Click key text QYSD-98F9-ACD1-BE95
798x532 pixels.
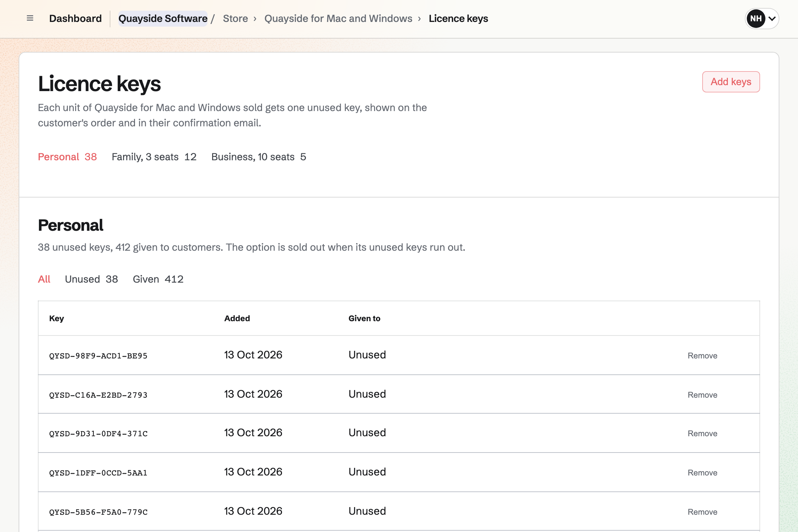pyautogui.click(x=98, y=356)
